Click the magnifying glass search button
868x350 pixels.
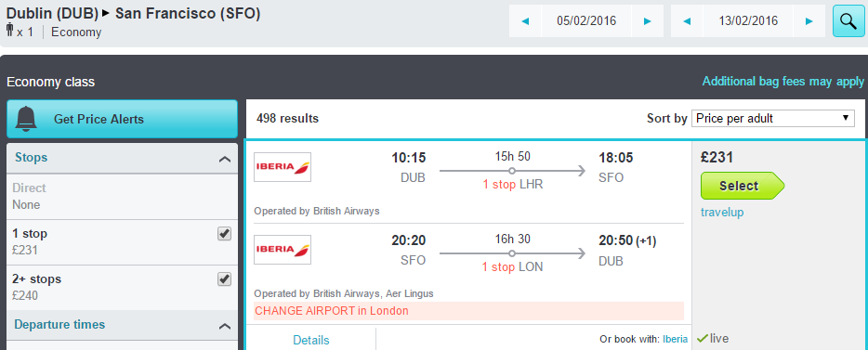pos(848,21)
